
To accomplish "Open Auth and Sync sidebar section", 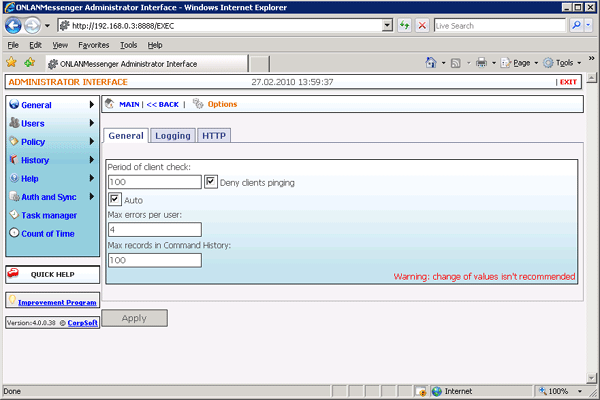I will (49, 197).
